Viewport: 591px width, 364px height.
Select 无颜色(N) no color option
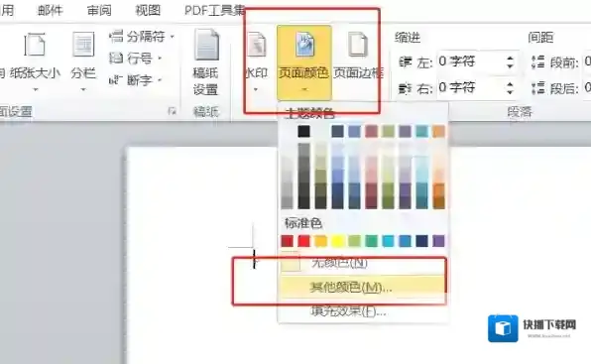click(x=363, y=263)
